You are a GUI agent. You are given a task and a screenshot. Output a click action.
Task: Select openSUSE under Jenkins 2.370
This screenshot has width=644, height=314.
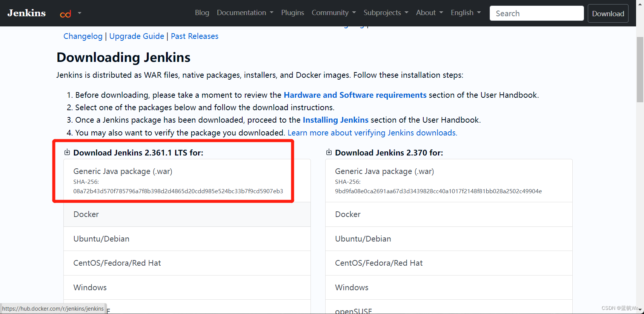(x=449, y=307)
